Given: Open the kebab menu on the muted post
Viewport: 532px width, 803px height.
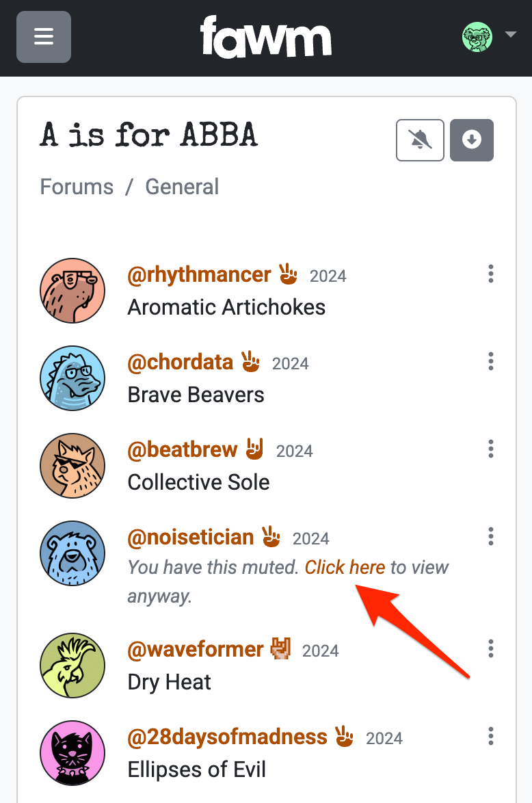Looking at the screenshot, I should click(x=490, y=536).
